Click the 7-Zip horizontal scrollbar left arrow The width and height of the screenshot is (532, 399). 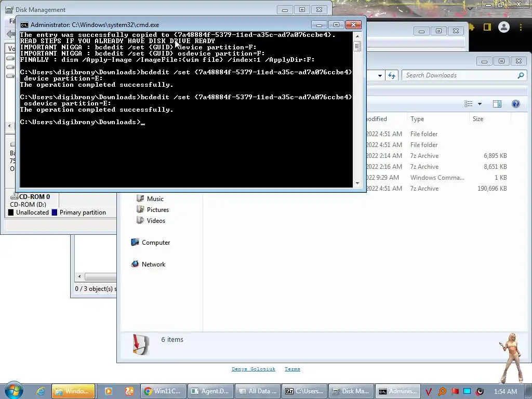pos(79,276)
